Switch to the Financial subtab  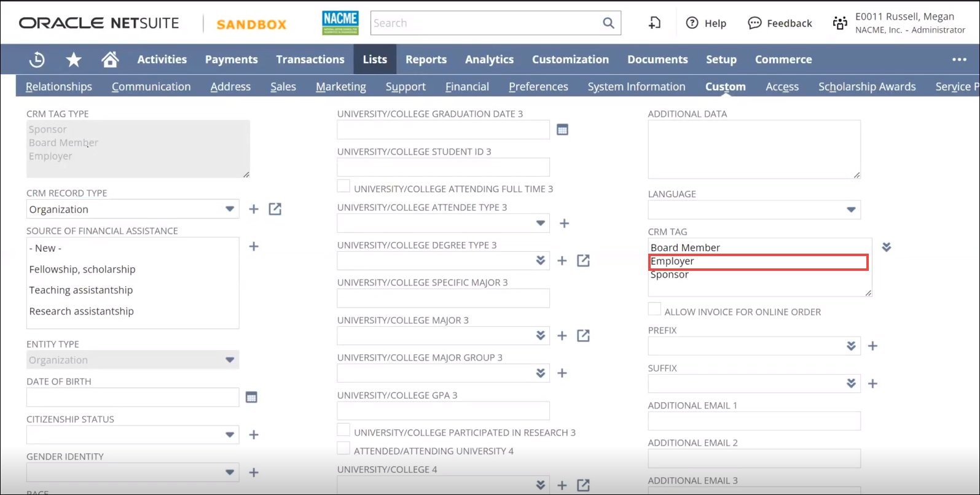pyautogui.click(x=467, y=87)
